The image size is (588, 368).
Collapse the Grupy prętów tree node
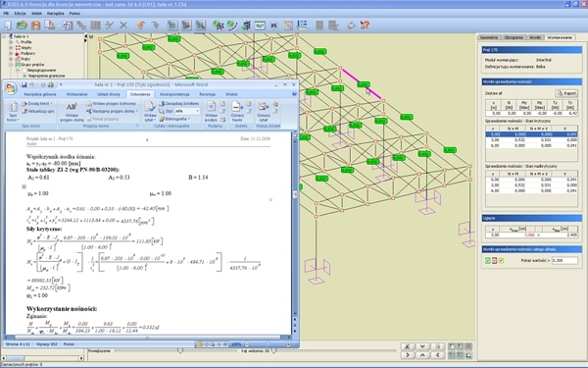(11, 65)
